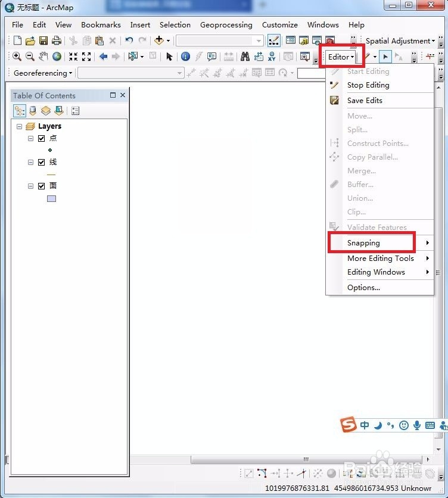Click the Sogou input method S logo
448x498 pixels.
click(x=349, y=425)
